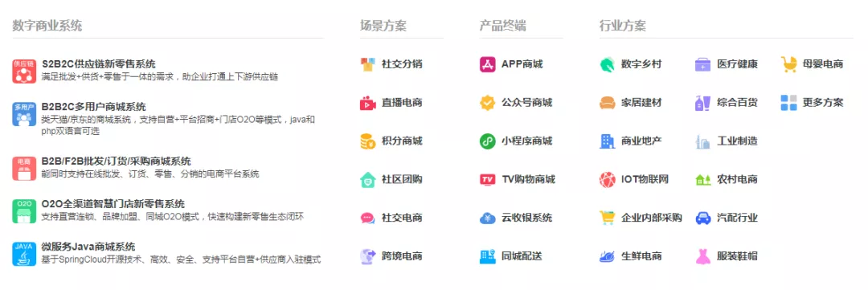Click the 公众号商城 badge icon
Screen dimensions: 868x290
pyautogui.click(x=488, y=103)
